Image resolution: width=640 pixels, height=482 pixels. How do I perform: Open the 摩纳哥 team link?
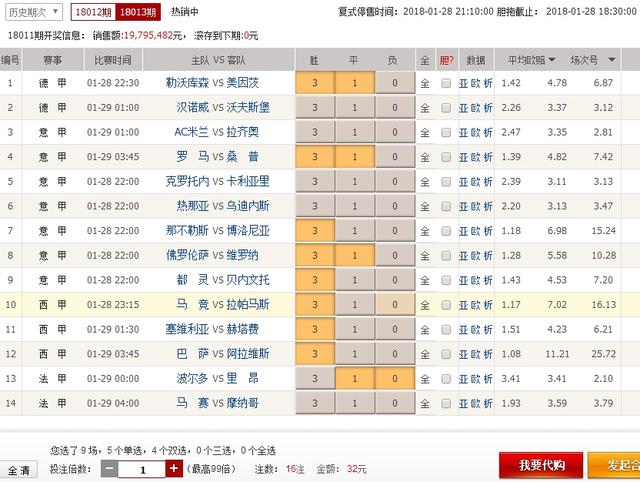(242, 403)
